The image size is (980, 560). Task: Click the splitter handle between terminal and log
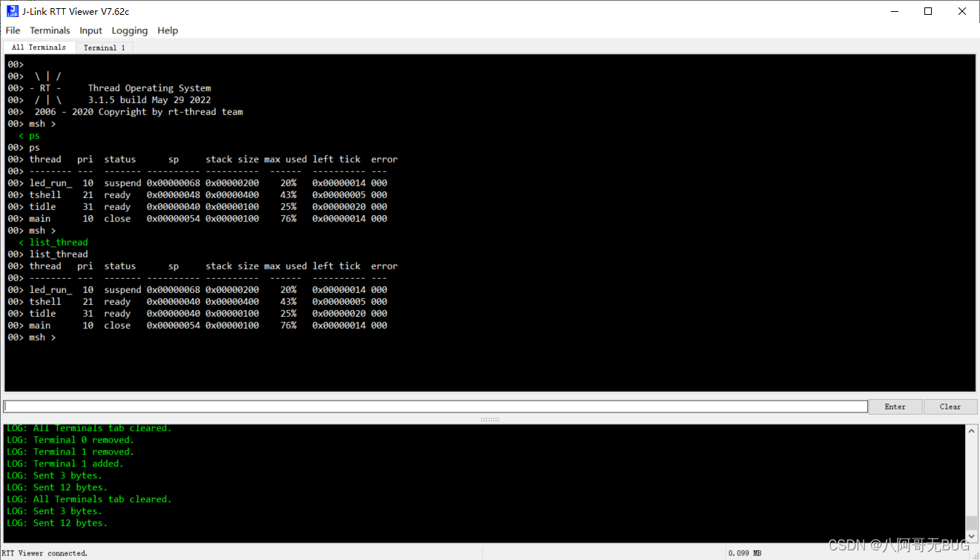(490, 419)
